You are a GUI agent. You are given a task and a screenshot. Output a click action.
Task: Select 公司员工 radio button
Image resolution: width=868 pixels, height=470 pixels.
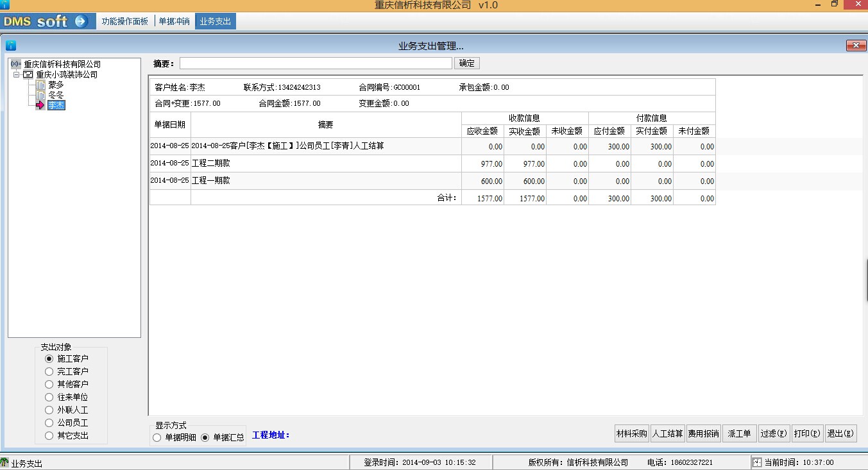[49, 423]
